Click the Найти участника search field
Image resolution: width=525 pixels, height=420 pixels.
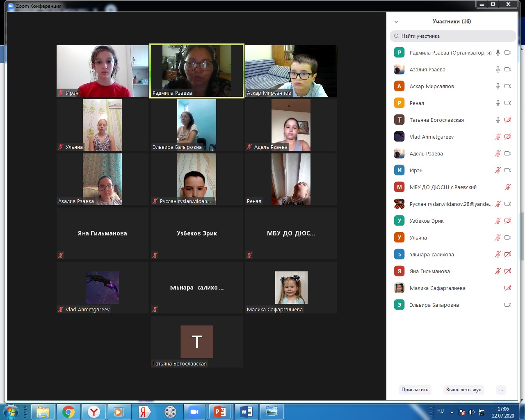coord(453,36)
